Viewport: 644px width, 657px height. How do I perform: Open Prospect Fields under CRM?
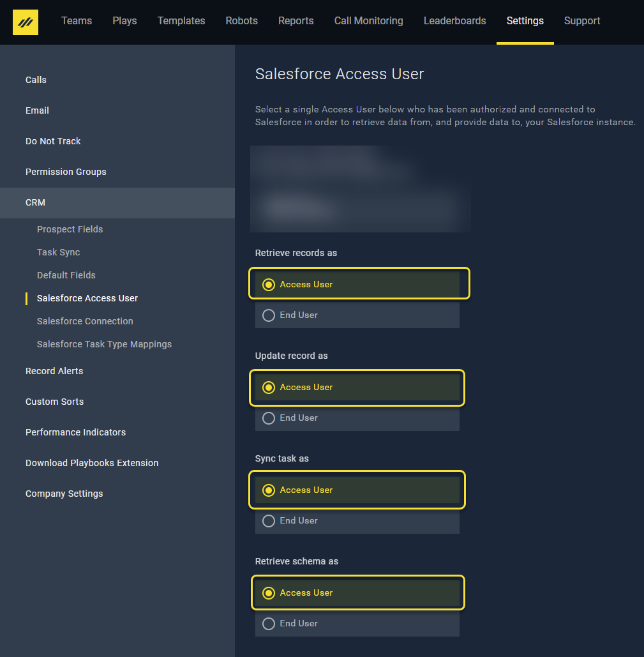click(x=70, y=229)
